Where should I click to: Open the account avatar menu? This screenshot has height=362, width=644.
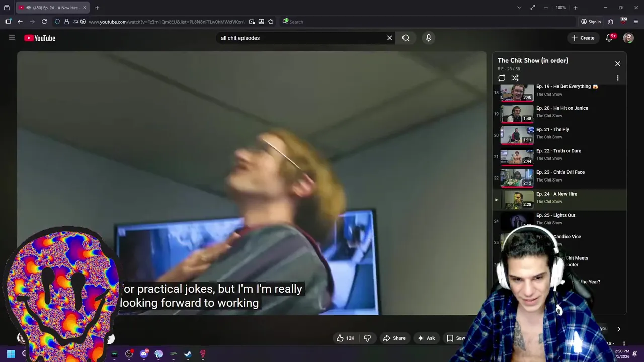pos(628,38)
